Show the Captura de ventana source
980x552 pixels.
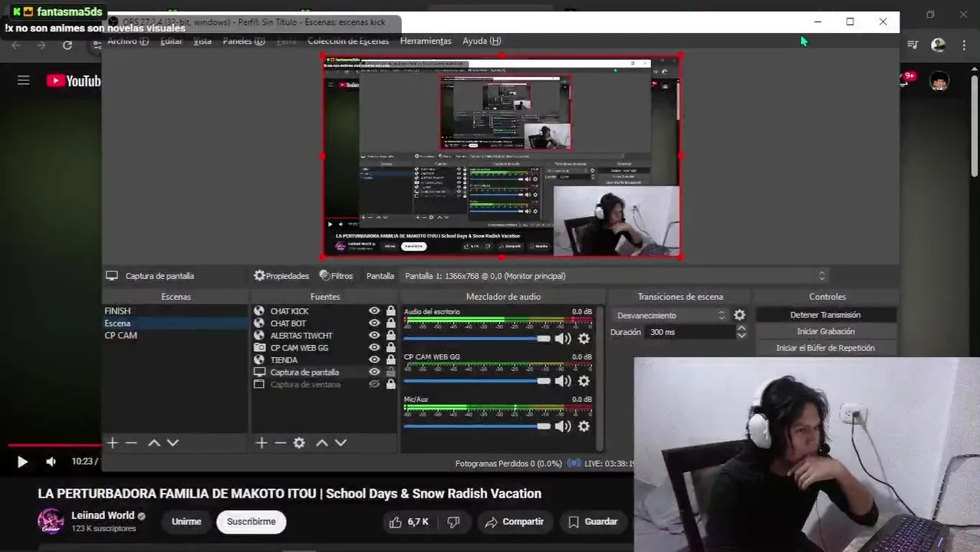pyautogui.click(x=374, y=384)
